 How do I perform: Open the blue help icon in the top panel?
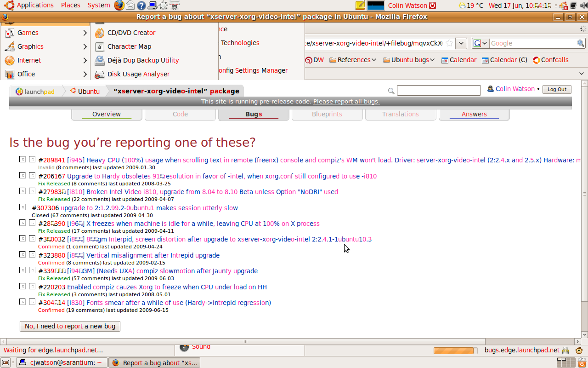pos(141,6)
